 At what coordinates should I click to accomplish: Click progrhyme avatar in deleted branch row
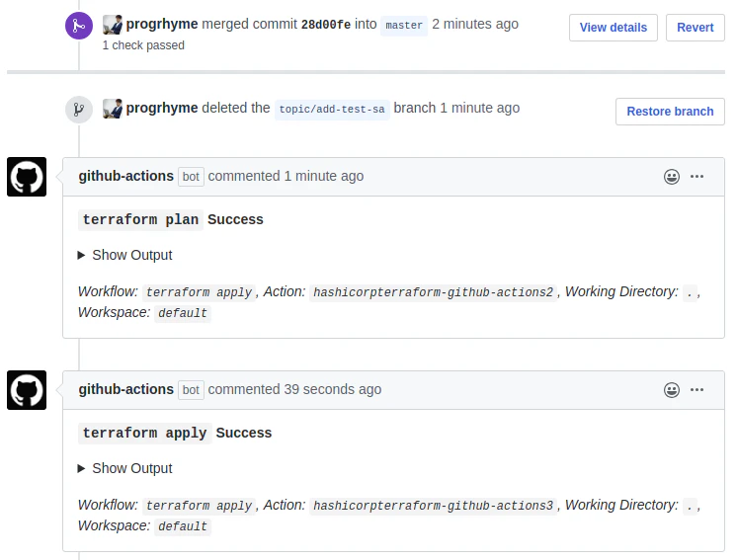point(113,109)
